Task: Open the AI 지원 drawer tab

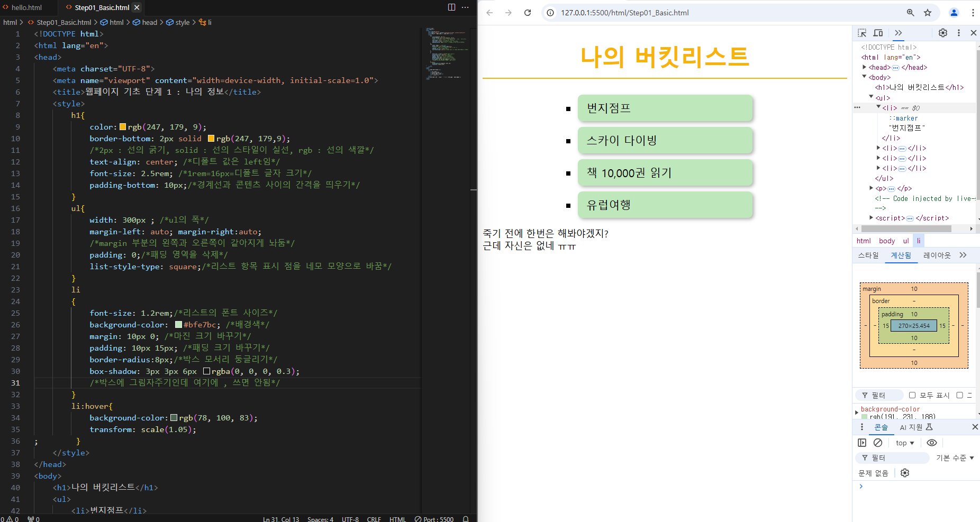Action: pyautogui.click(x=916, y=427)
